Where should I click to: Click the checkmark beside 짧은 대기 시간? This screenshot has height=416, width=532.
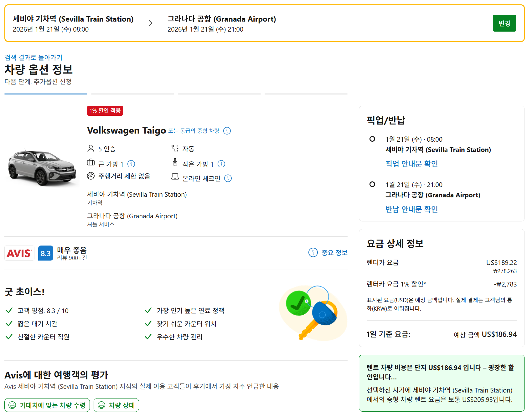click(9, 323)
